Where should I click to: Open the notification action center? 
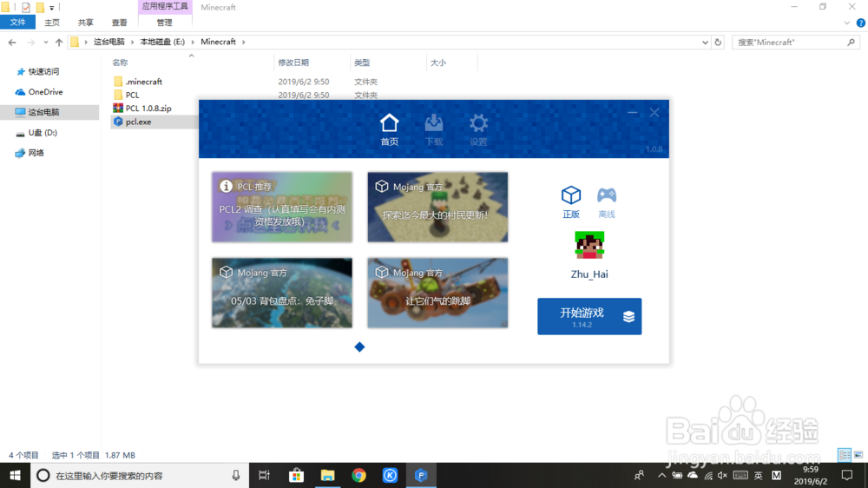(847, 475)
